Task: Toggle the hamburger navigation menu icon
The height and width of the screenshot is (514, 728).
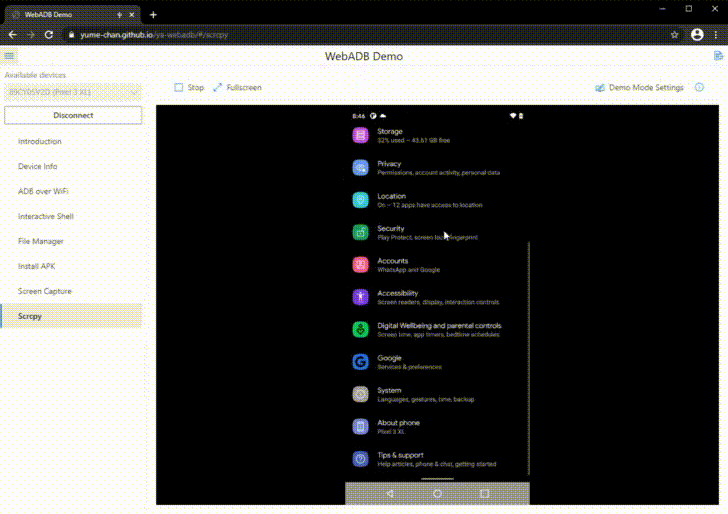Action: 9,56
